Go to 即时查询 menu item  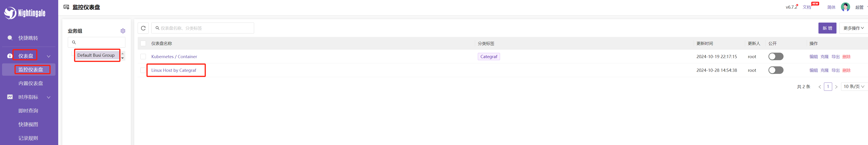pyautogui.click(x=28, y=111)
